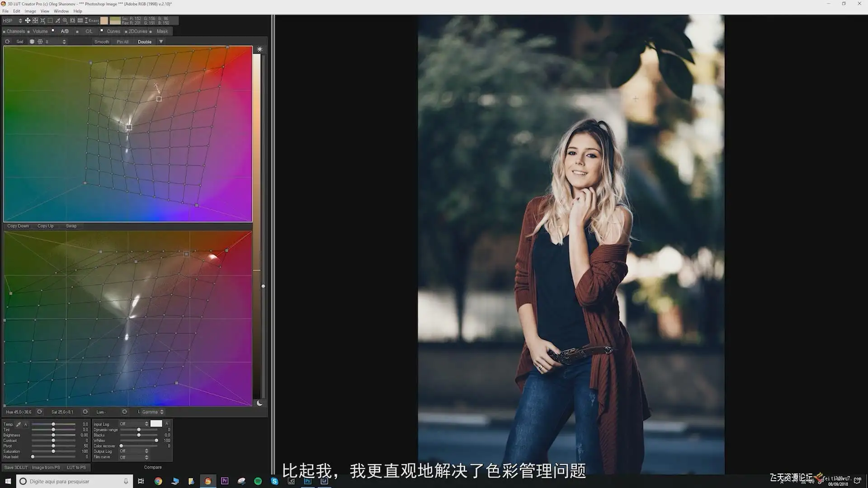Expand the triangle dropdown next to Double
Viewport: 868px width, 488px height.
(x=161, y=42)
